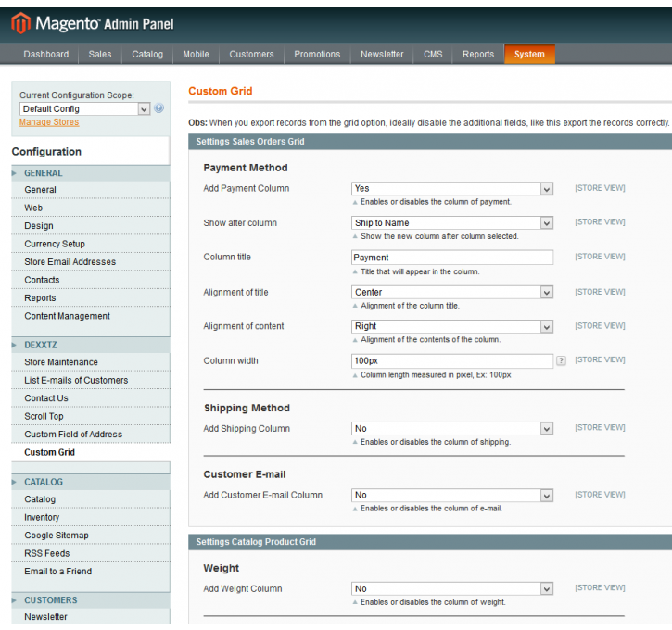Open Web configuration page

(91, 208)
